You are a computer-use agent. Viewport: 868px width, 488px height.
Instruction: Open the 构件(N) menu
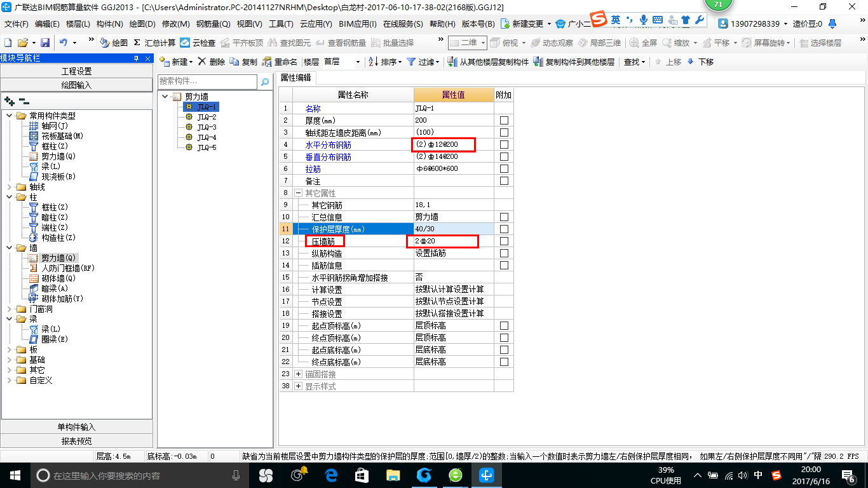109,24
